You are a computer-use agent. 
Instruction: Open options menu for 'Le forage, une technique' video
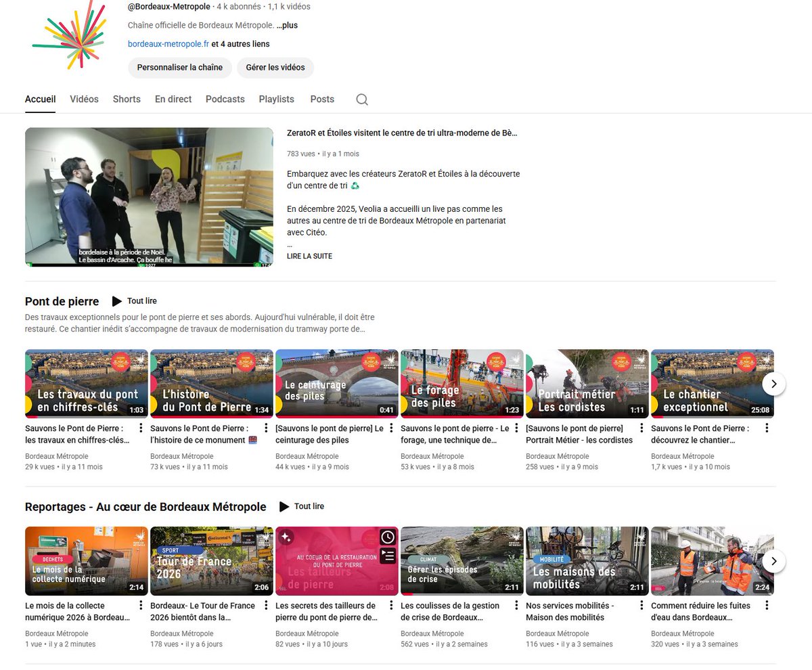pos(516,428)
